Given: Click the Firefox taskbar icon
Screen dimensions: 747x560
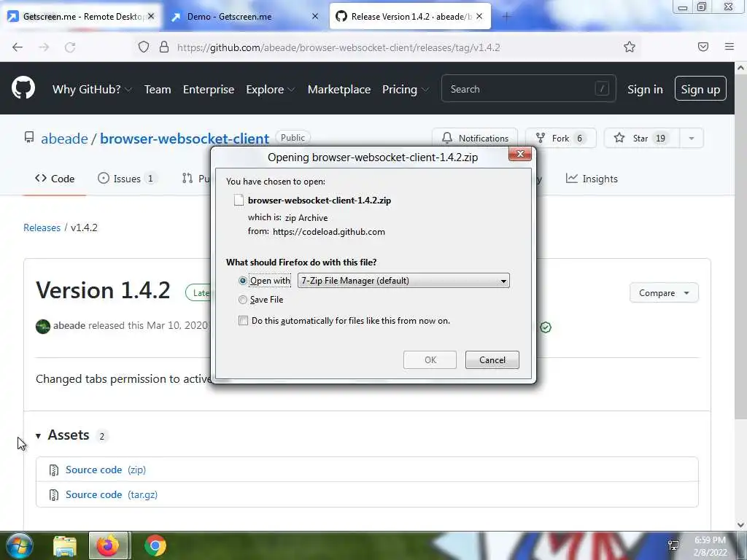Looking at the screenshot, I should click(108, 545).
